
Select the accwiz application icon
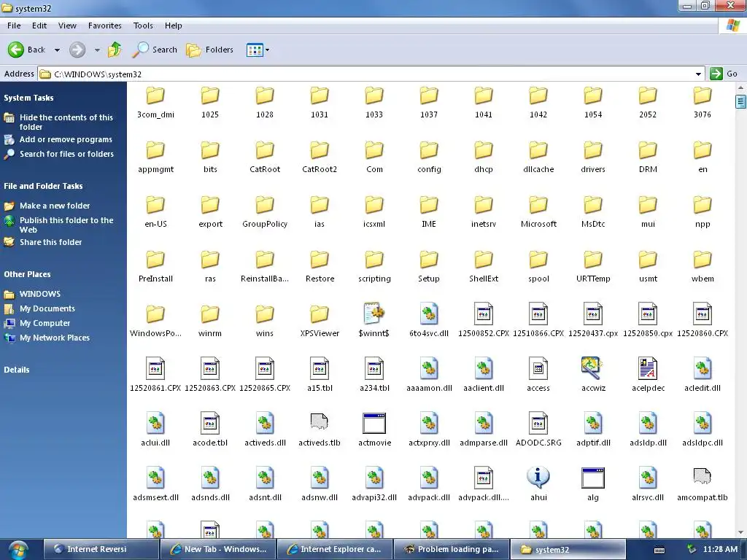[x=592, y=368]
